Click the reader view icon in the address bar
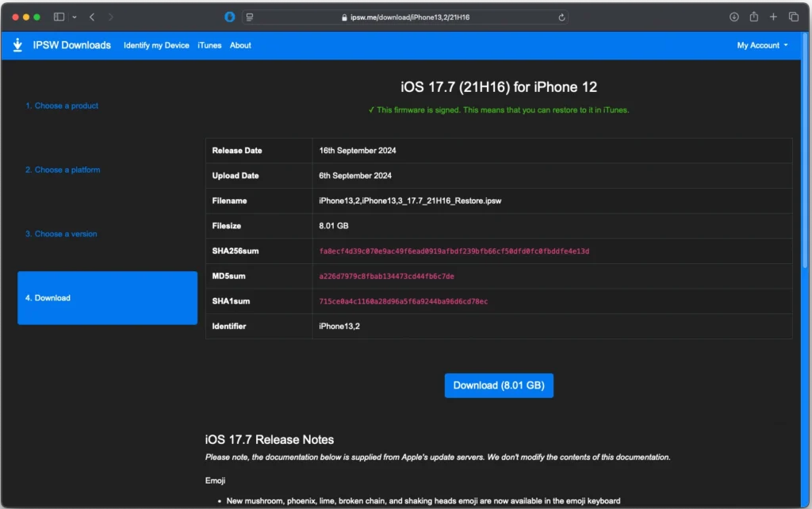The width and height of the screenshot is (812, 509). click(x=250, y=16)
